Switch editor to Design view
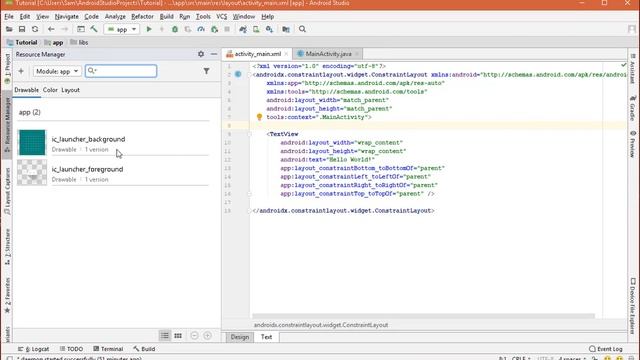Image resolution: width=640 pixels, height=360 pixels. tap(240, 337)
